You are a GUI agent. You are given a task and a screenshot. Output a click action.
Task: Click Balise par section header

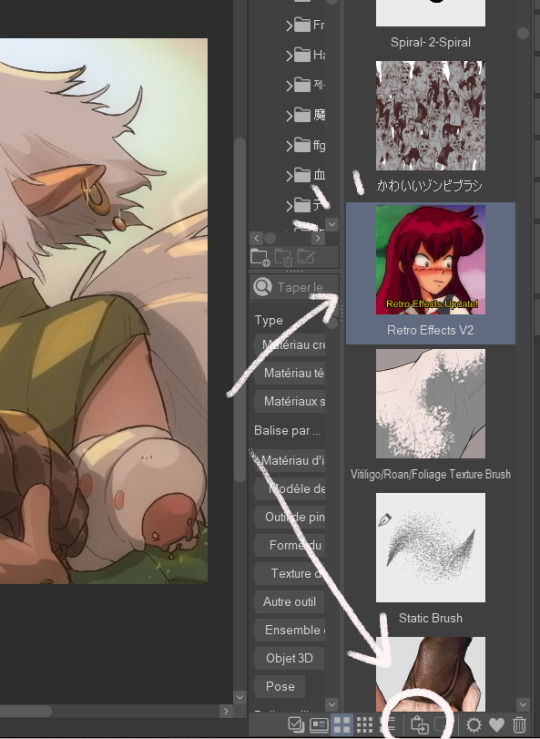point(287,431)
